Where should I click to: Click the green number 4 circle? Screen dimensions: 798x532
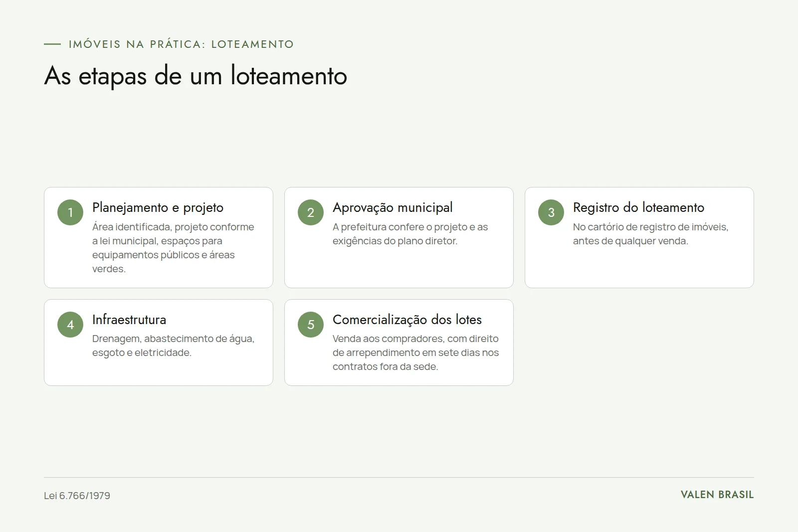[70, 325]
